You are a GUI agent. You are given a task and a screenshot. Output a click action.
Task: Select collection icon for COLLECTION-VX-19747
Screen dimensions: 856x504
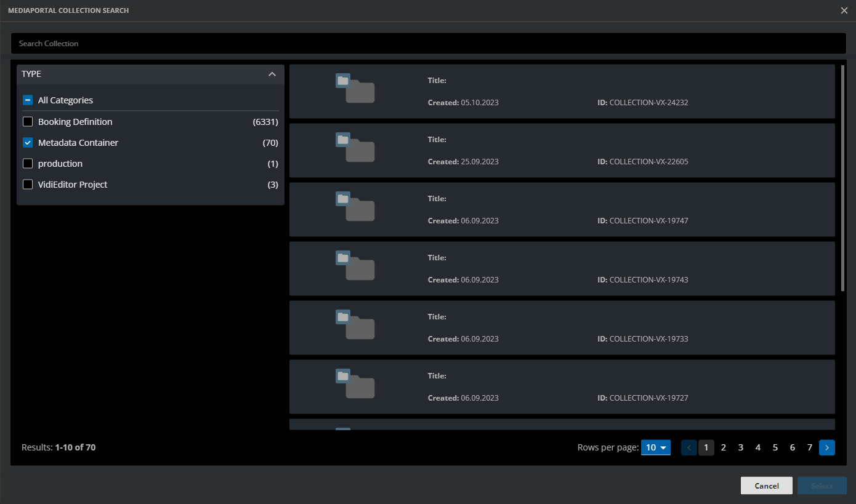(355, 207)
